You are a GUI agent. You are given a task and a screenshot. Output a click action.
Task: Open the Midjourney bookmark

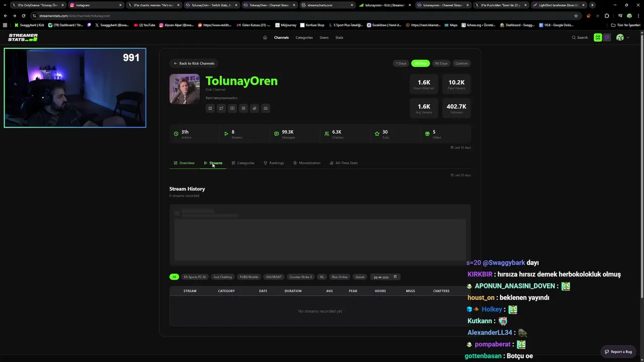pos(285,25)
